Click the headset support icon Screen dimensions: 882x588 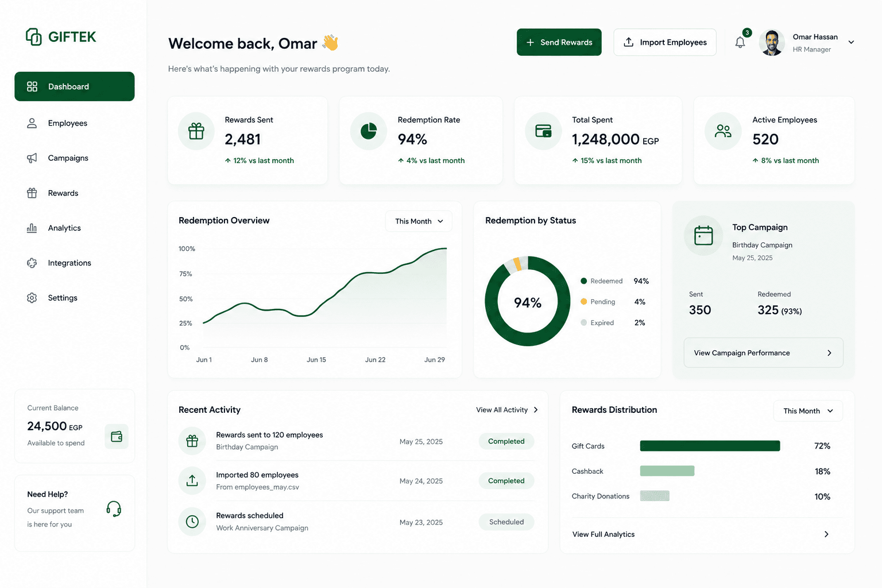point(114,509)
